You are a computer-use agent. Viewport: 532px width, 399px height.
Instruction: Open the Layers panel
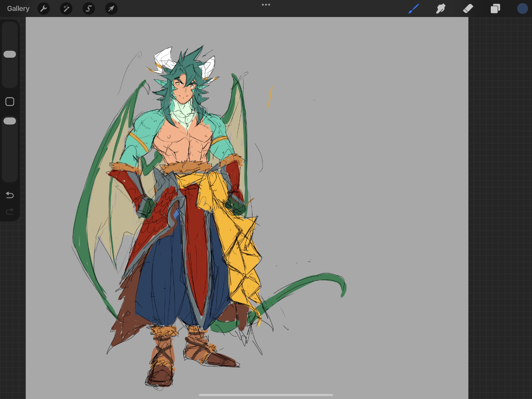tap(495, 9)
